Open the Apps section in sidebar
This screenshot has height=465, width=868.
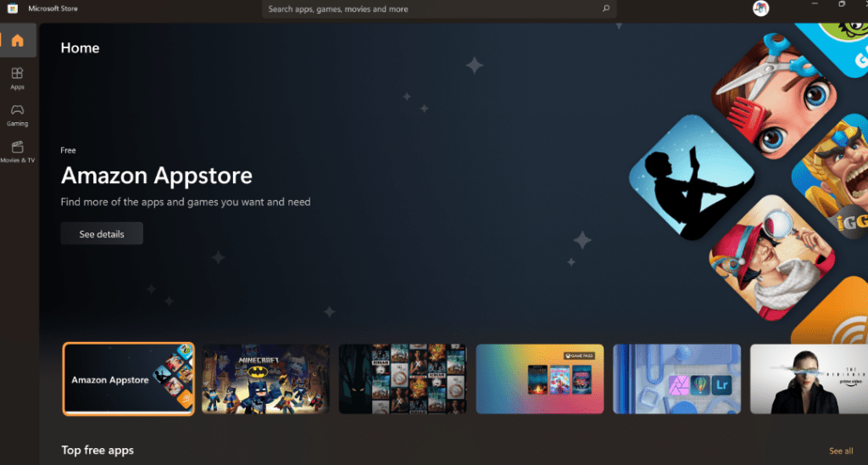(18, 78)
